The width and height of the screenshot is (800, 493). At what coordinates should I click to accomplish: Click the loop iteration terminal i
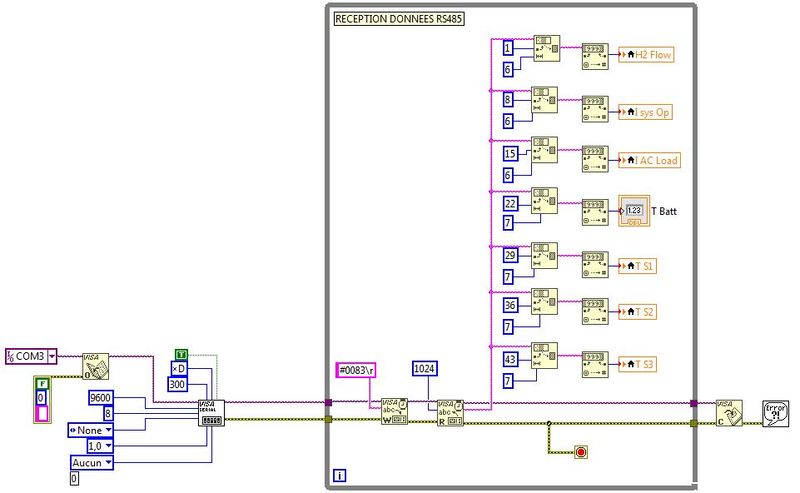coord(338,475)
